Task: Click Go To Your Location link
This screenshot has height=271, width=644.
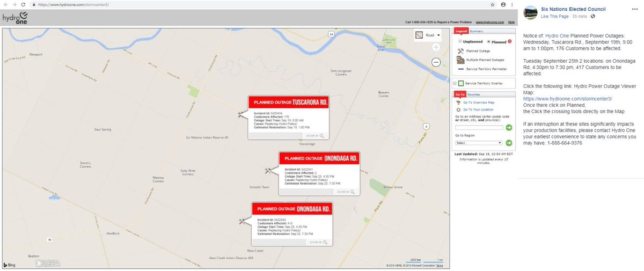Action: pos(478,109)
